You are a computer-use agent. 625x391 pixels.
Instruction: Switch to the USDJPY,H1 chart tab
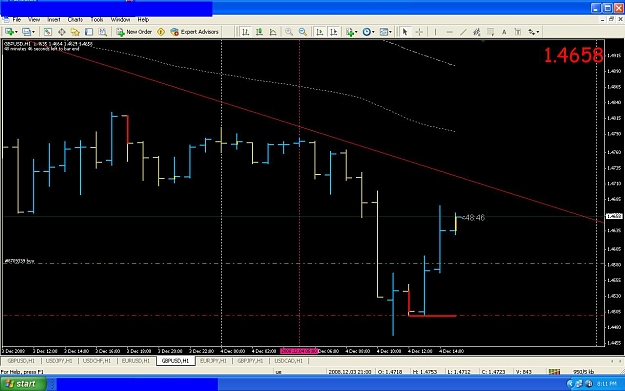[x=59, y=361]
